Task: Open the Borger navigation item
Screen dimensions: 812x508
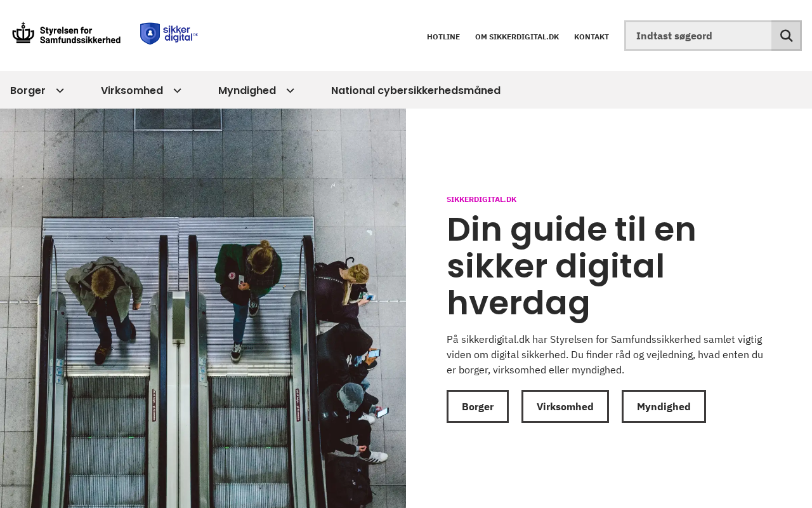Action: point(28,90)
